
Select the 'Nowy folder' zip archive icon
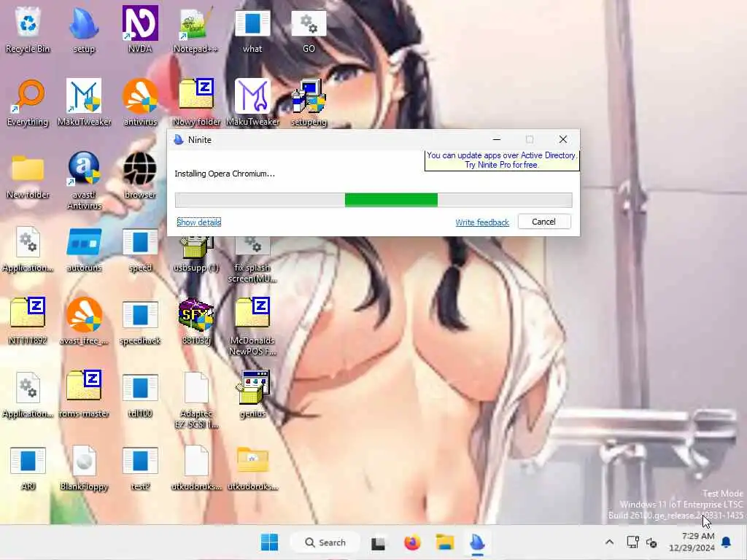tap(196, 102)
